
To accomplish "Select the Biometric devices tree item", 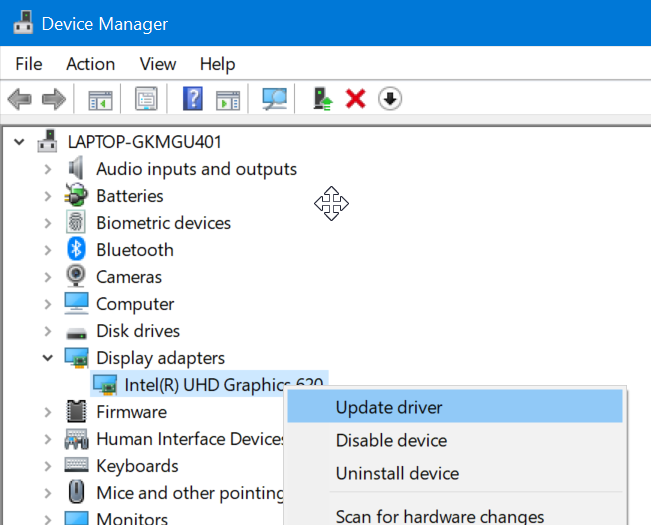I will click(163, 223).
